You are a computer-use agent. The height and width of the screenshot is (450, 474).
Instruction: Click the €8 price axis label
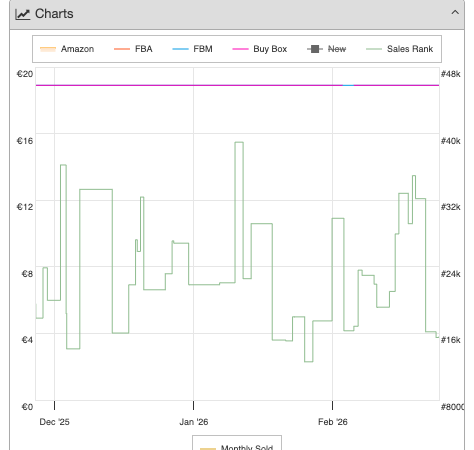27,274
